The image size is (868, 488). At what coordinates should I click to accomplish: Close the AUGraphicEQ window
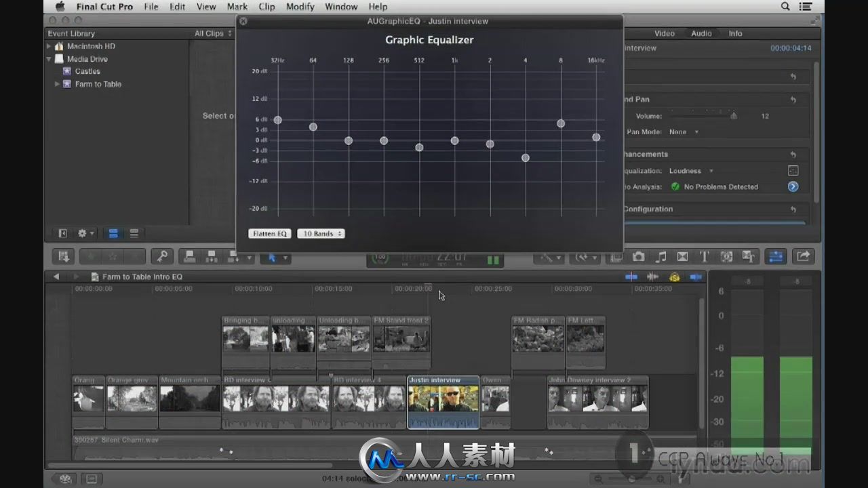[243, 21]
